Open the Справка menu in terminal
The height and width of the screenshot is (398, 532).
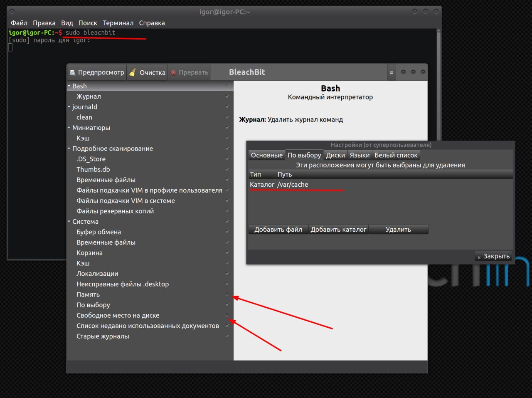tap(152, 23)
